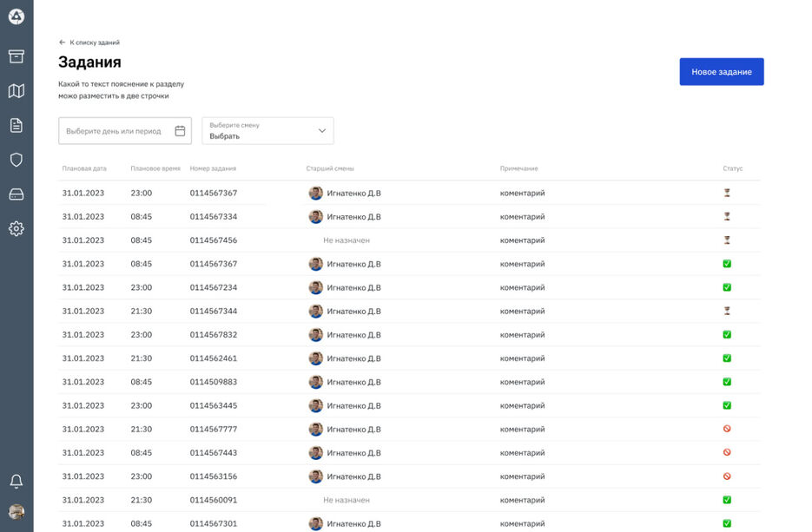Click the app logo in the sidebar
Screen dimensions: 812x532
(x=17, y=16)
